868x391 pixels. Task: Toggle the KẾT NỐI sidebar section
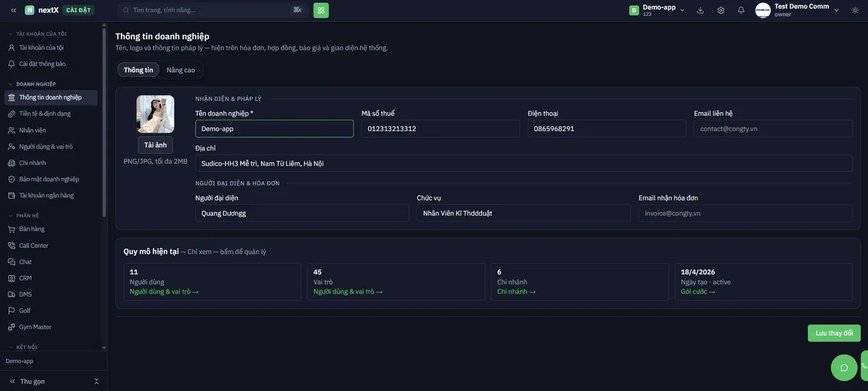[23, 347]
